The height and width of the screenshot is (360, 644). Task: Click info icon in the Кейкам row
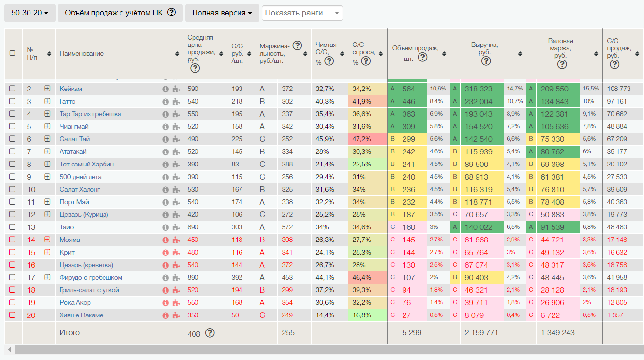(x=165, y=89)
